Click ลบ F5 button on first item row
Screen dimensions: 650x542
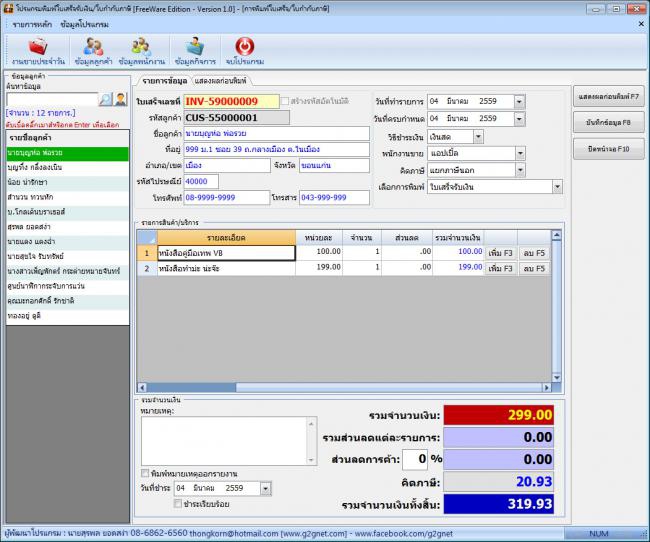pos(535,253)
